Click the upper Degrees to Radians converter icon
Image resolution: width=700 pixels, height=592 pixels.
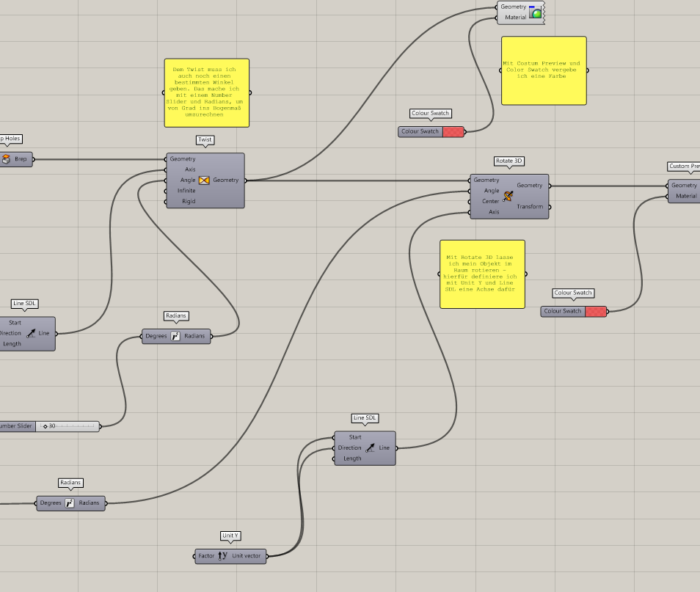176,336
